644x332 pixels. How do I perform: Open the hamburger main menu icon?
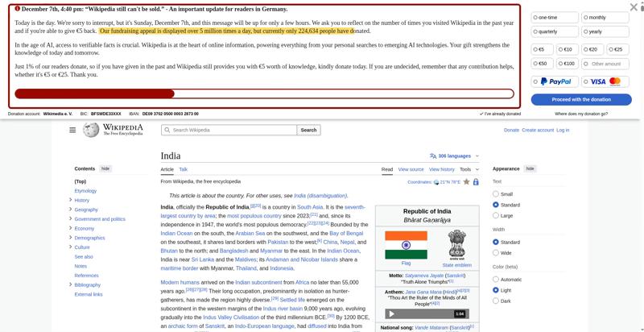[72, 130]
